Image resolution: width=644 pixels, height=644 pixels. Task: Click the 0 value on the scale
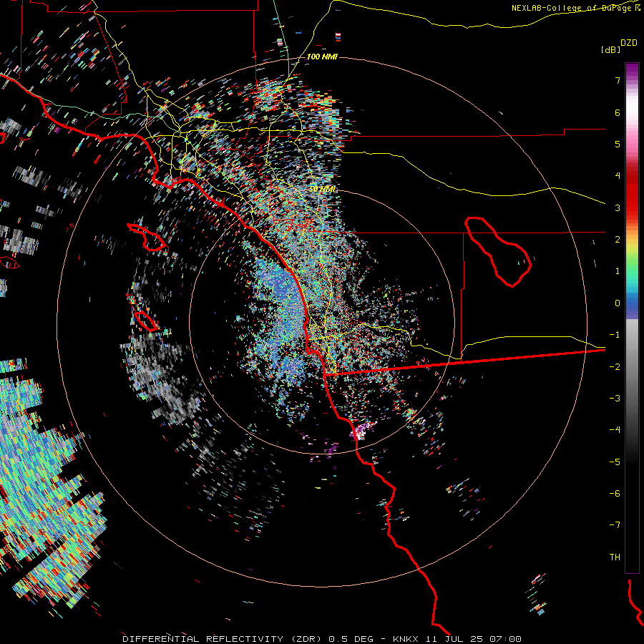618,303
